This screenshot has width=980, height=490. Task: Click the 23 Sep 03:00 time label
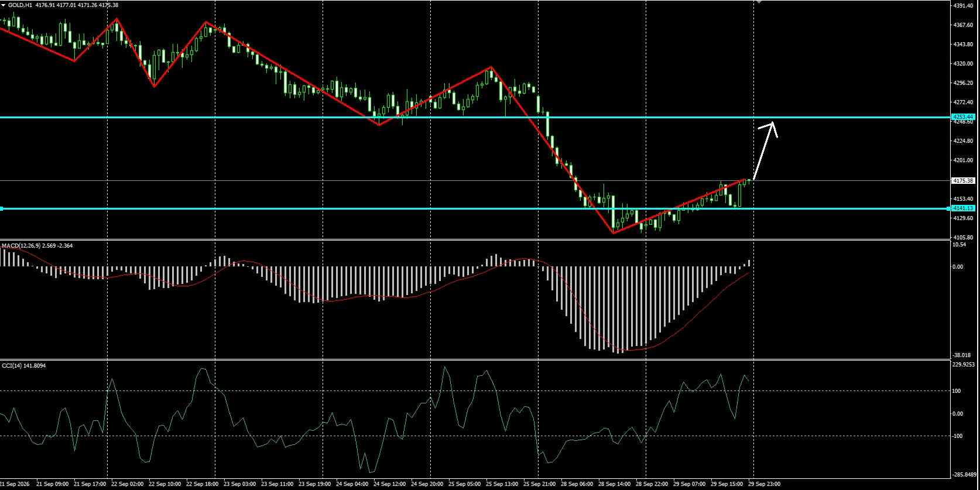coord(239,485)
